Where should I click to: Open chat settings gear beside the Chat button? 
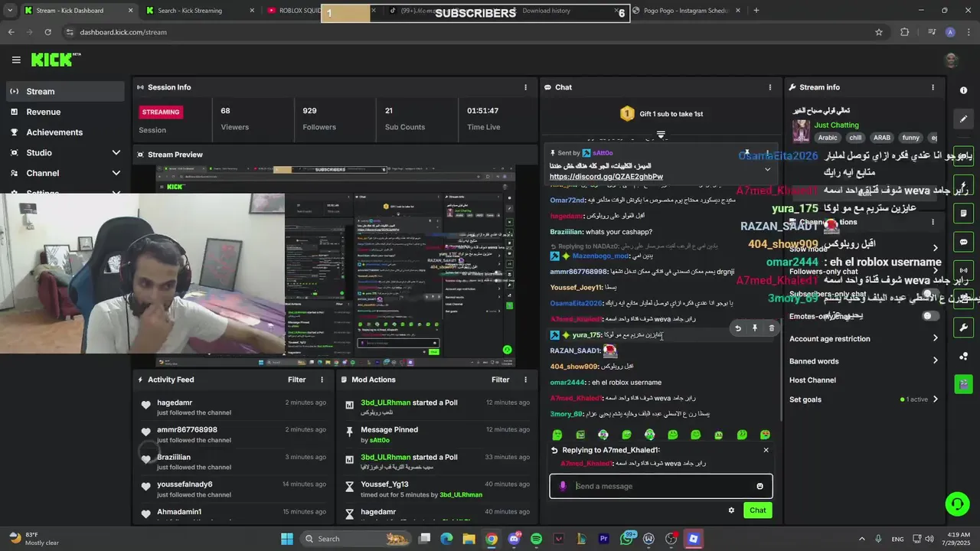731,510
